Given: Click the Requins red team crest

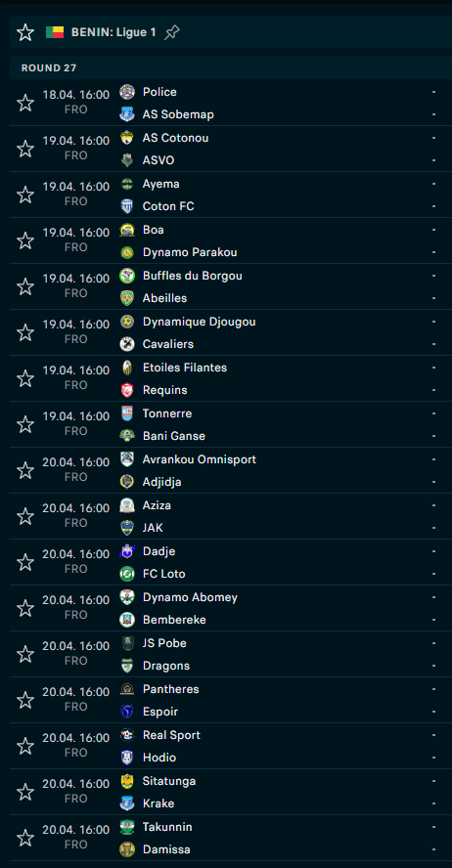Looking at the screenshot, I should click(x=127, y=390).
